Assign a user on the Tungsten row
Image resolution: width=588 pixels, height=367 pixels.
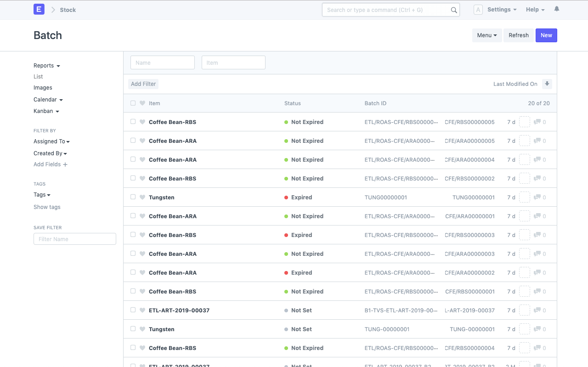[524, 197]
